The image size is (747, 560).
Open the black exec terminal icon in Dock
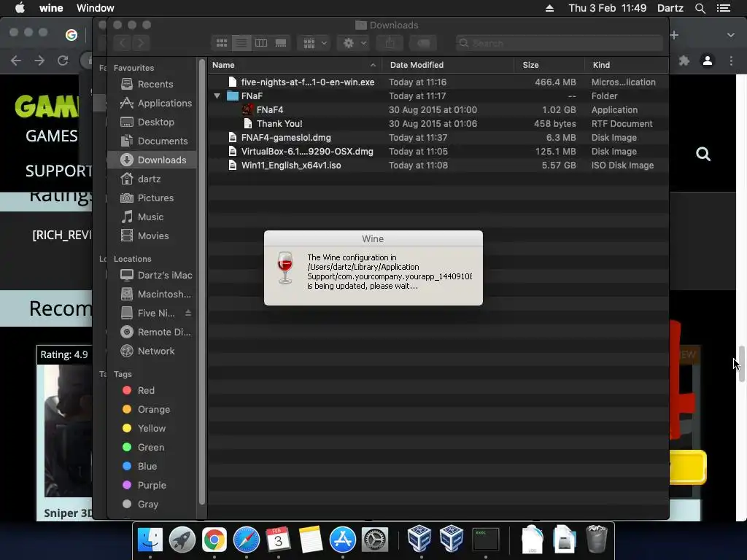(485, 540)
